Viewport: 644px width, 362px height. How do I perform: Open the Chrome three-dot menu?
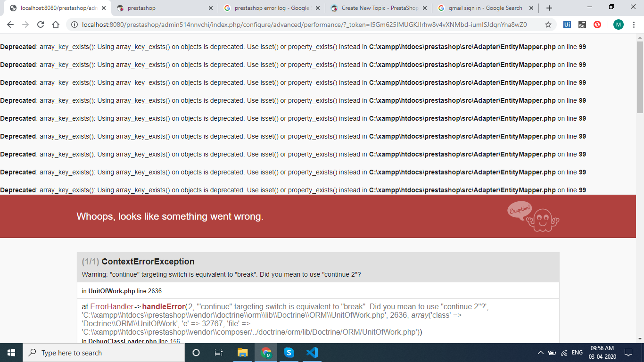[634, 25]
